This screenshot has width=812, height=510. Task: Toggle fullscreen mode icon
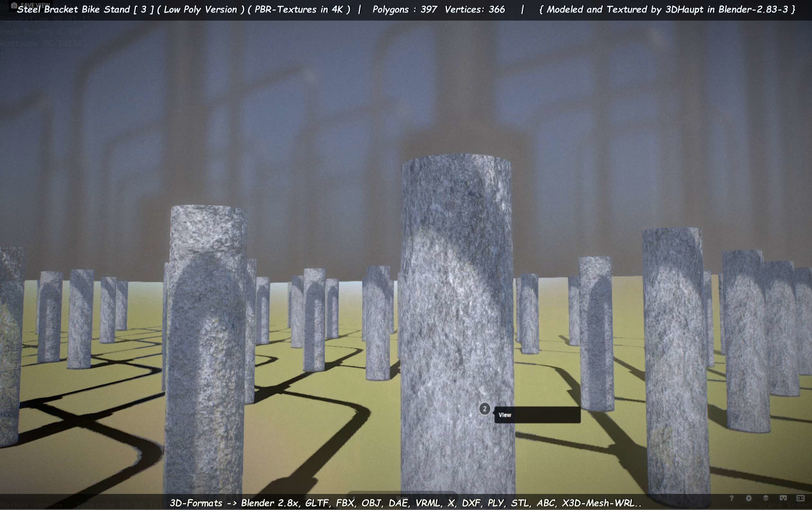pos(800,498)
